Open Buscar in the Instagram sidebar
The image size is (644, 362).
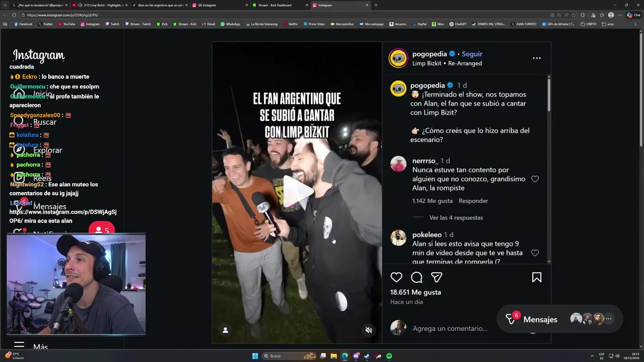[x=35, y=122]
